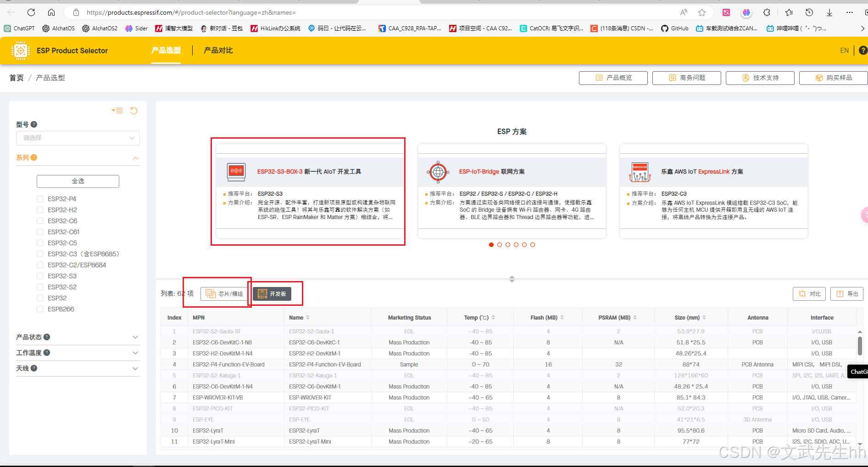Switch to the 产品选型 tab

(x=166, y=51)
